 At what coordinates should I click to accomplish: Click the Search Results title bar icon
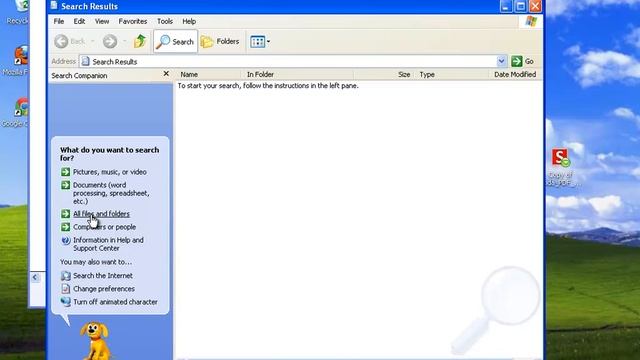coord(54,5)
